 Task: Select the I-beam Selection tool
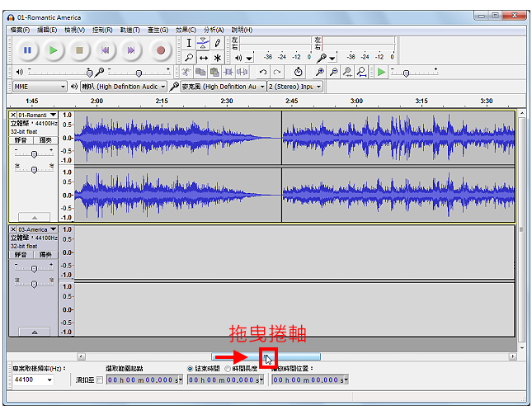[189, 43]
